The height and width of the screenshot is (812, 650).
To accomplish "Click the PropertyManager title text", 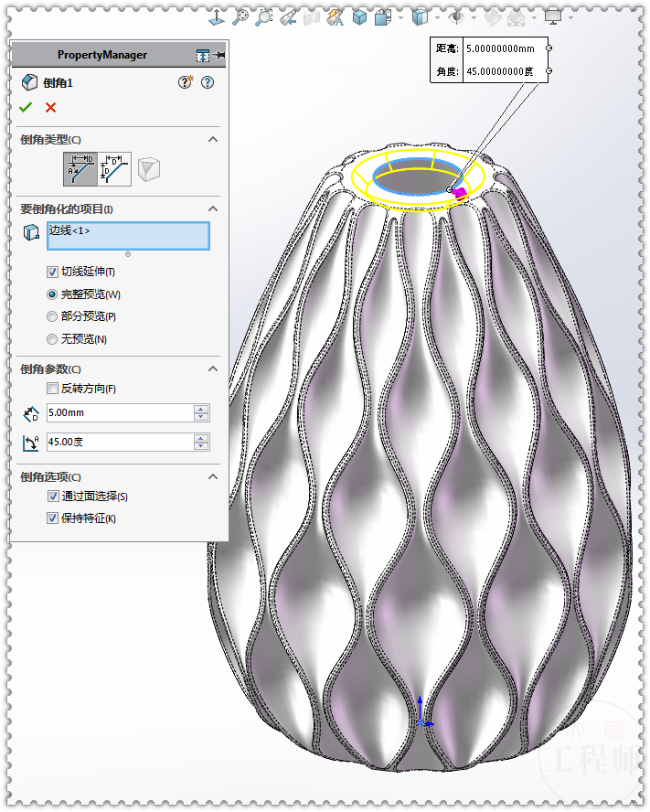I will (x=102, y=55).
